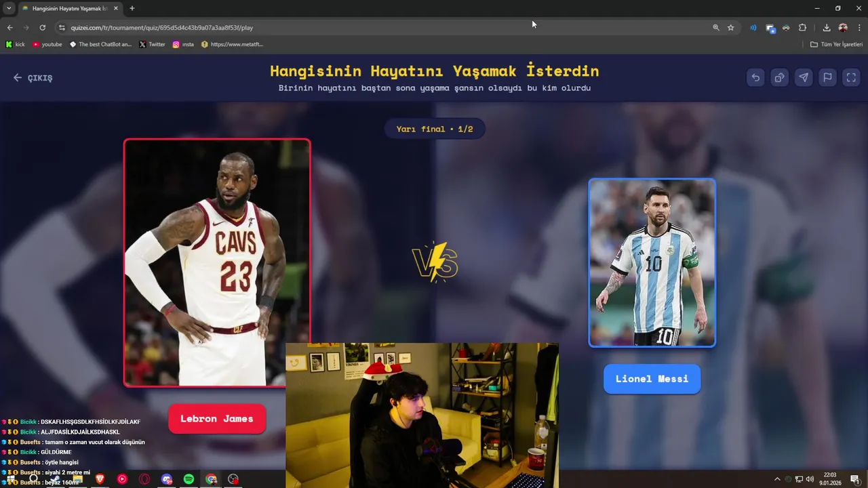Click the site info icon in address bar
868x488 pixels.
pyautogui.click(x=62, y=28)
